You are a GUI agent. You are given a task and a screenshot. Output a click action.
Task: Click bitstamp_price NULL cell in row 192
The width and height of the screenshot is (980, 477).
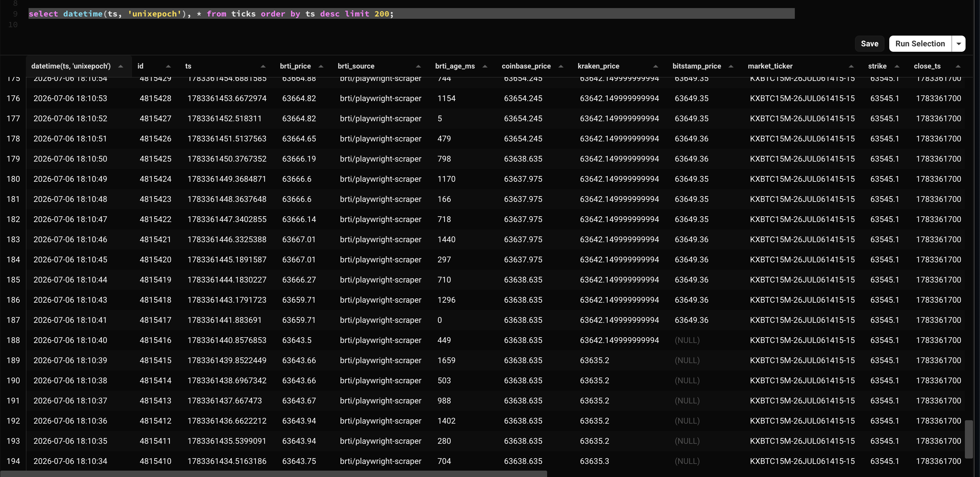point(687,421)
